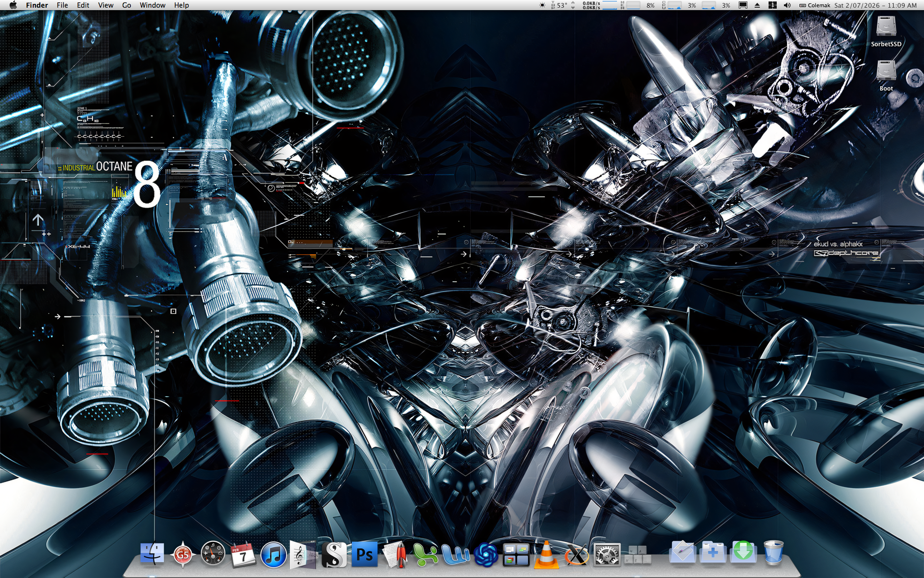Screen dimensions: 924x578
Task: Select the SorbetSSD drive on the desktop
Action: (x=886, y=31)
